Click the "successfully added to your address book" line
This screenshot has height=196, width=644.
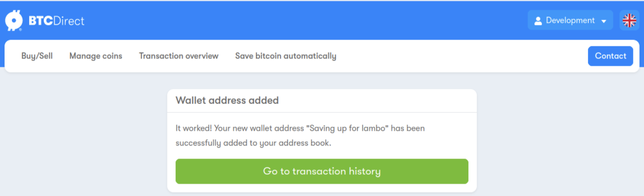click(253, 143)
